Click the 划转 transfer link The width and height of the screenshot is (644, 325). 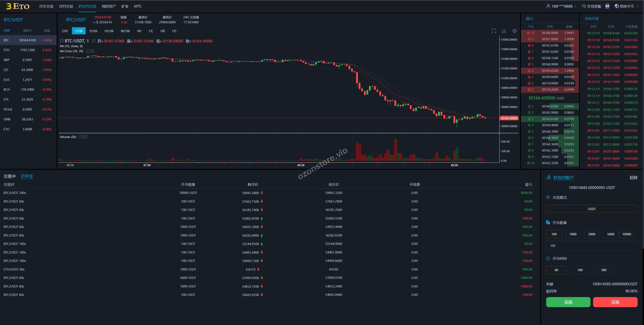tap(633, 178)
